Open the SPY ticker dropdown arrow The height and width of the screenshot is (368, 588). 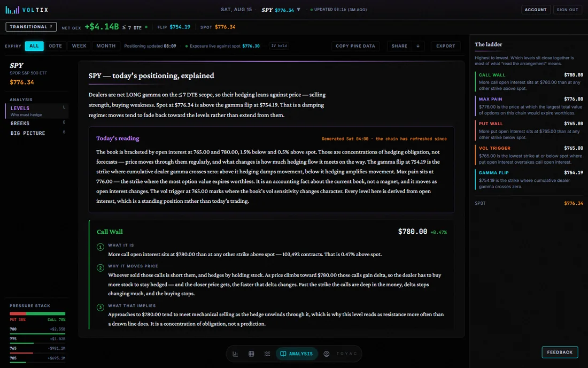(298, 10)
